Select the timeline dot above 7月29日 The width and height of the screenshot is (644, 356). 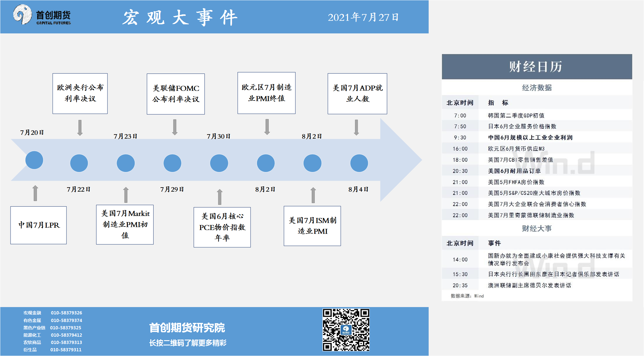pyautogui.click(x=172, y=163)
